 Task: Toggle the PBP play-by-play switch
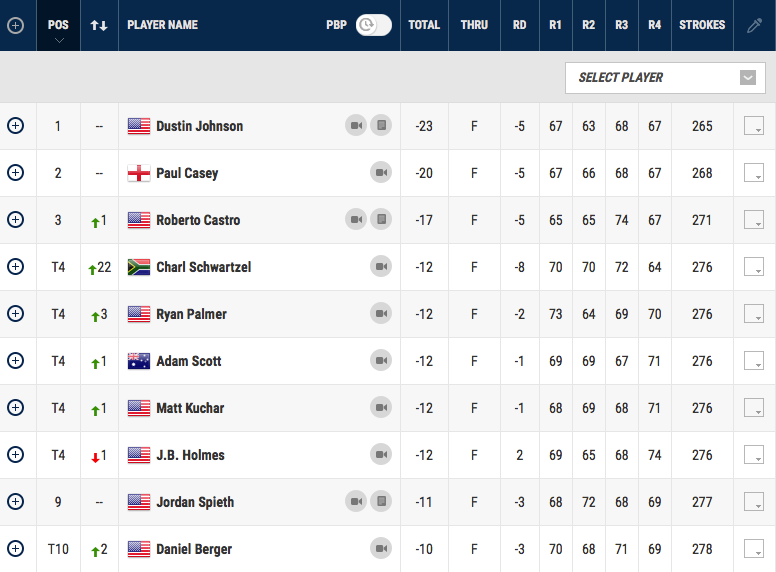[373, 25]
